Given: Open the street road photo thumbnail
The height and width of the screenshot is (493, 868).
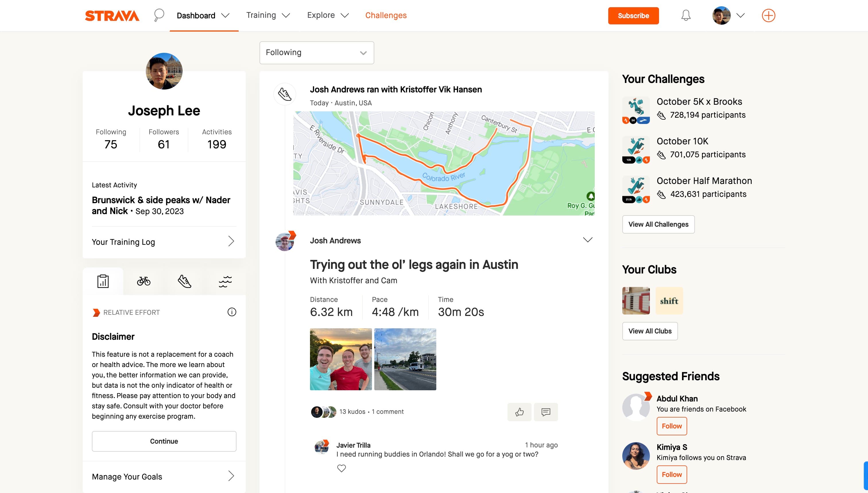Looking at the screenshot, I should point(405,359).
